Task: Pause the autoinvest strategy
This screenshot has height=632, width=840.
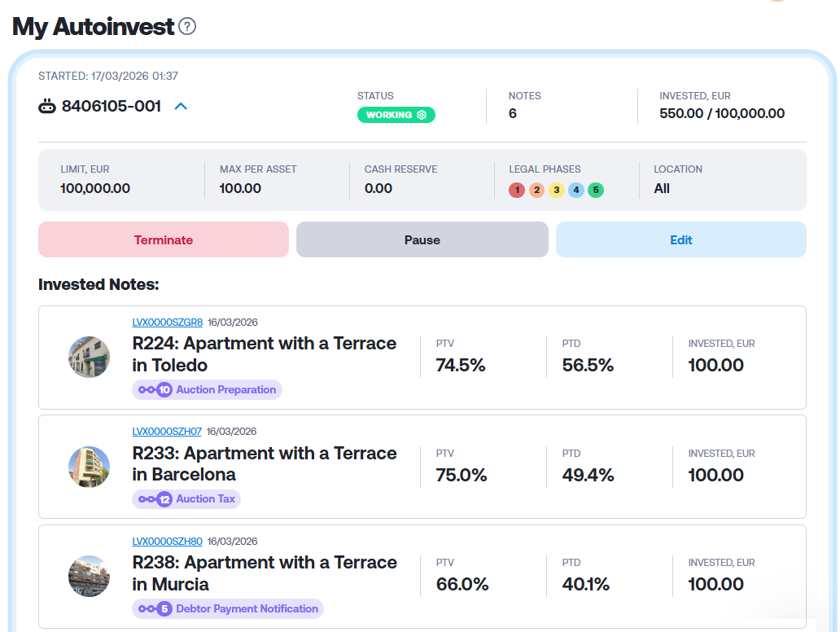Action: 422,240
